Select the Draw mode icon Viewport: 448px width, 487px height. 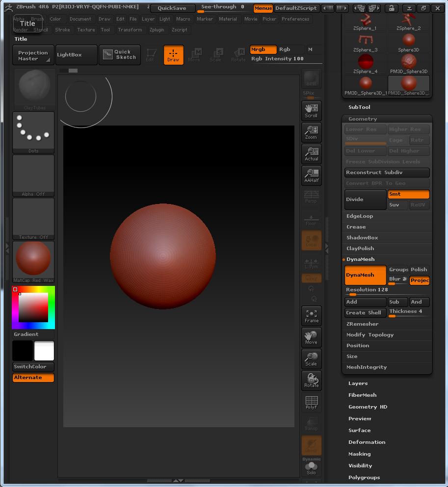(x=173, y=54)
